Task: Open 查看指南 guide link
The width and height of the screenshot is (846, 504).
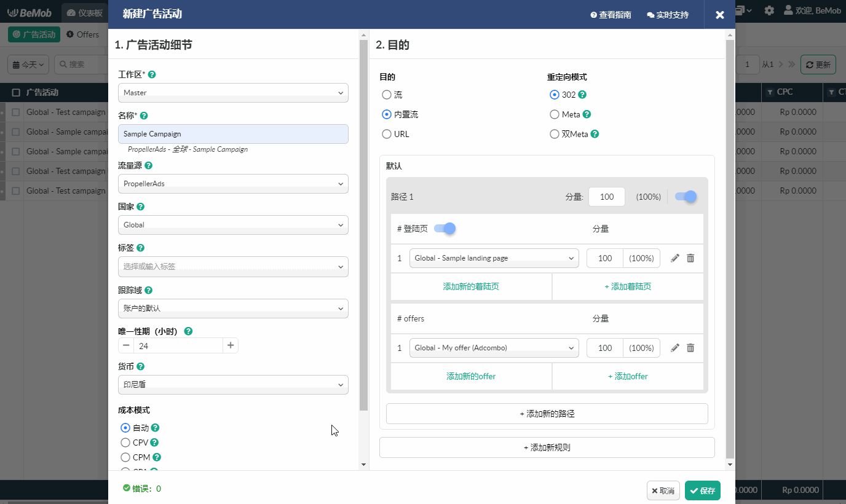Action: pyautogui.click(x=611, y=15)
